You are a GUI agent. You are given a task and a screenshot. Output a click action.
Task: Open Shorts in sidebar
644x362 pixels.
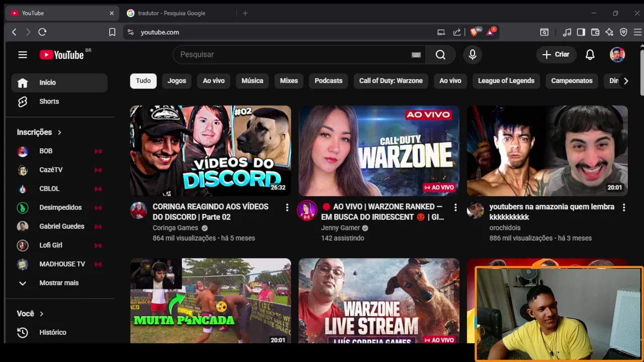[59, 102]
